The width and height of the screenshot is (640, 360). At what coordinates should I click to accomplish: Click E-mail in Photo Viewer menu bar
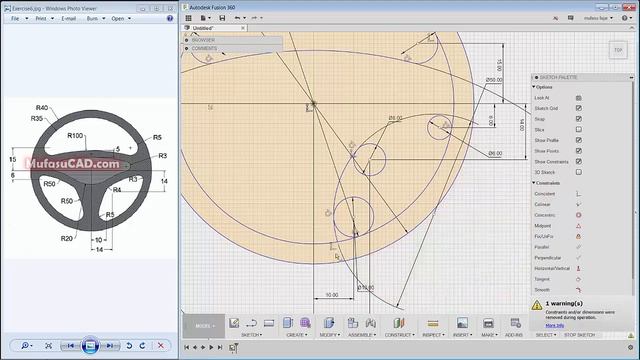tap(69, 19)
